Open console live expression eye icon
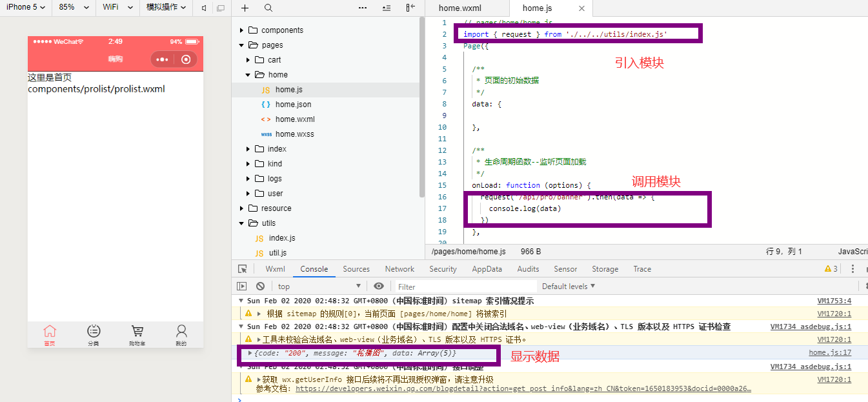 [x=379, y=286]
